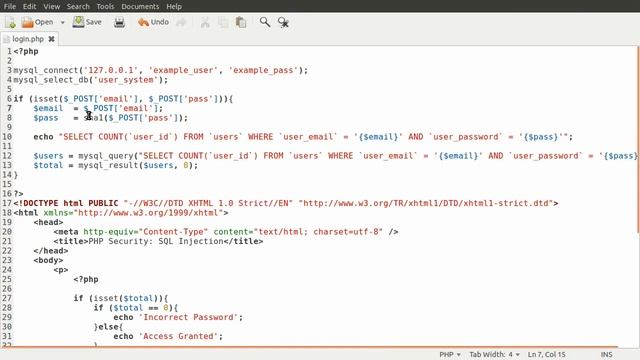The height and width of the screenshot is (360, 640).
Task: Click the $users = mysql_query line
Action: click(x=335, y=156)
